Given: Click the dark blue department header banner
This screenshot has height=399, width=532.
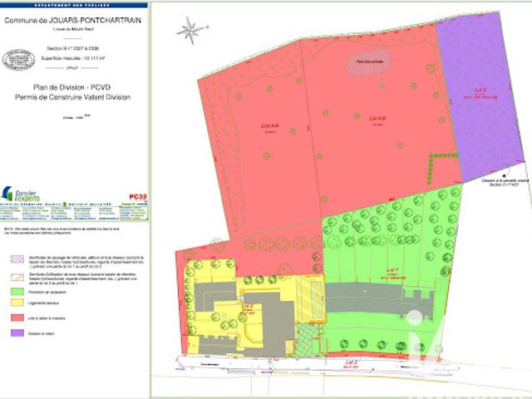Looking at the screenshot, I should [74, 5].
